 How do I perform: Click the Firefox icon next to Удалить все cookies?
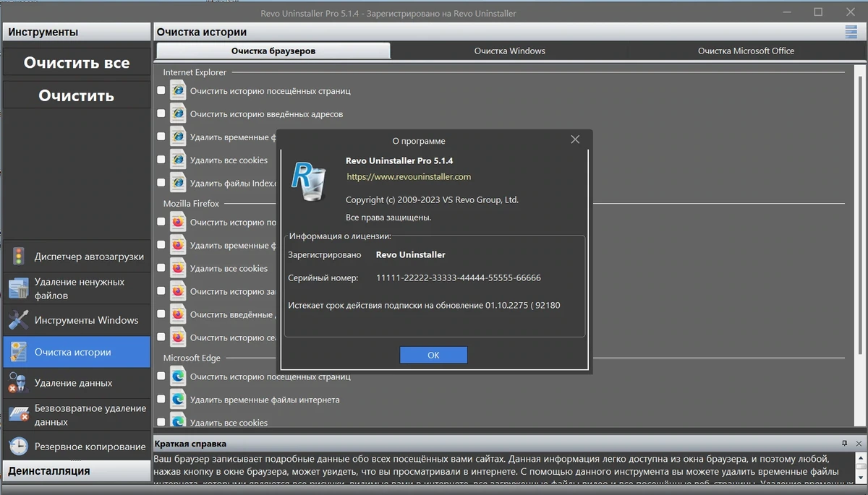point(178,268)
